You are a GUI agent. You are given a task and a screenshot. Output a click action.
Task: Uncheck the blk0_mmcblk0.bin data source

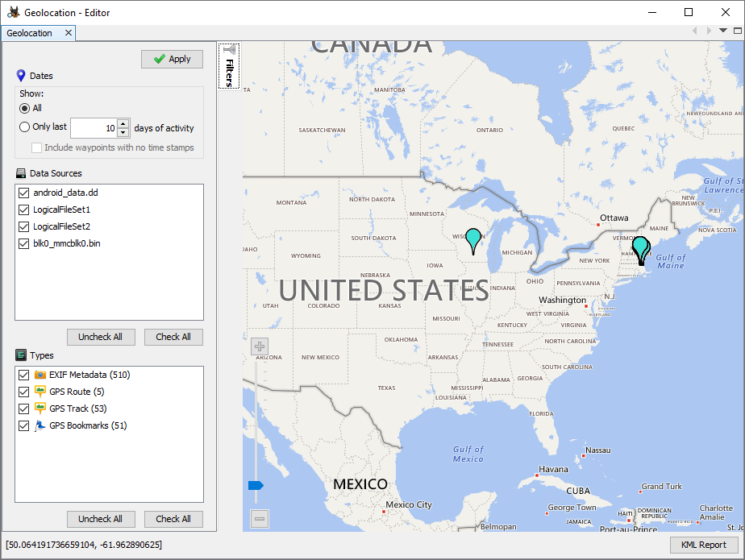pos(23,243)
